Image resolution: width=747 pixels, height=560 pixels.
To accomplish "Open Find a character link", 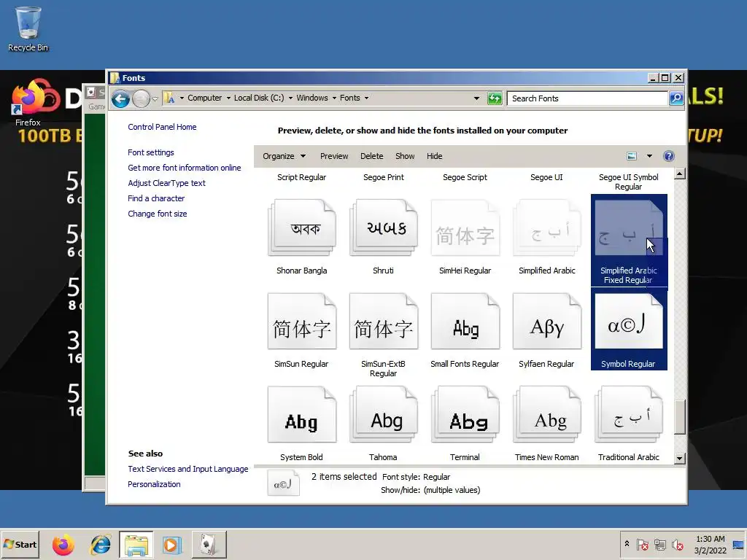I will tap(156, 198).
